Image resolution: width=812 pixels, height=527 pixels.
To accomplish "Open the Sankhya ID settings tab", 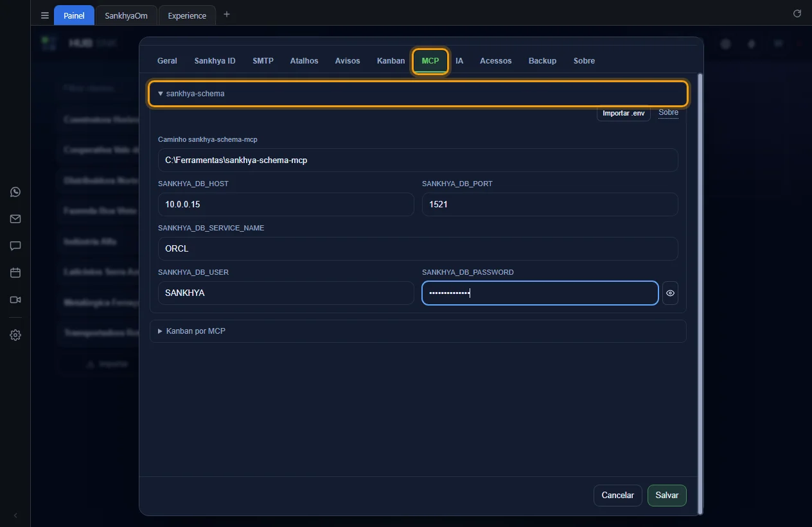I will 215,61.
